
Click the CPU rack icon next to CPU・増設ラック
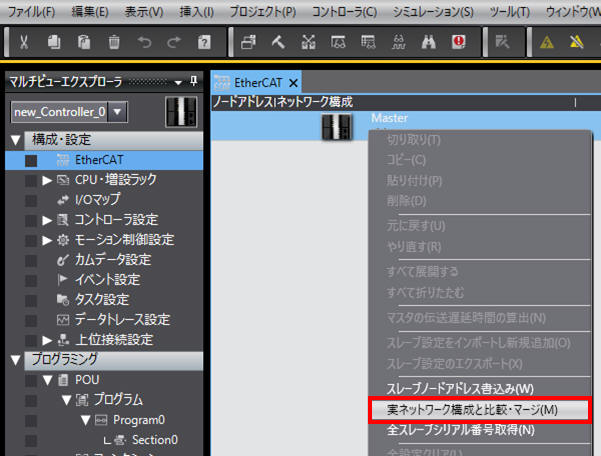pyautogui.click(x=63, y=180)
